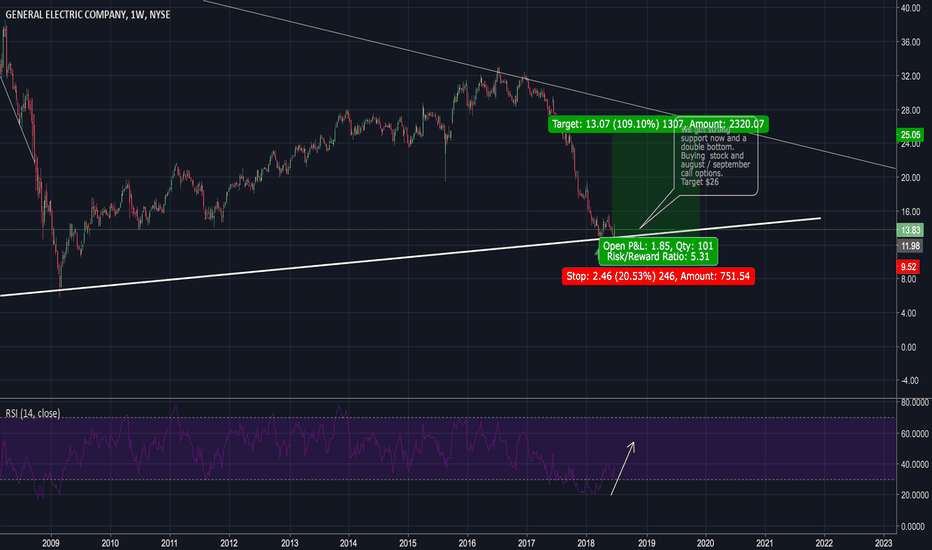Image resolution: width=932 pixels, height=550 pixels.
Task: Click the green 25.05 price axis tag
Action: pyautogui.click(x=910, y=135)
